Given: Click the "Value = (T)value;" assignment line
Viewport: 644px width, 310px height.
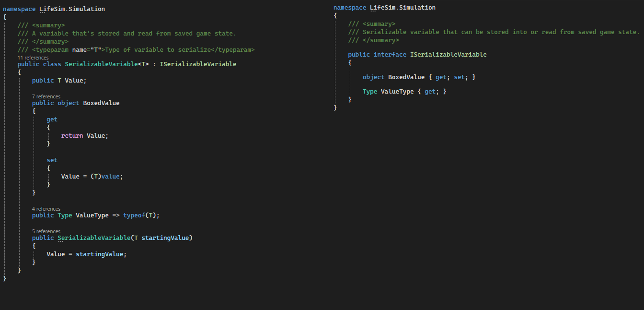Looking at the screenshot, I should tap(92, 177).
